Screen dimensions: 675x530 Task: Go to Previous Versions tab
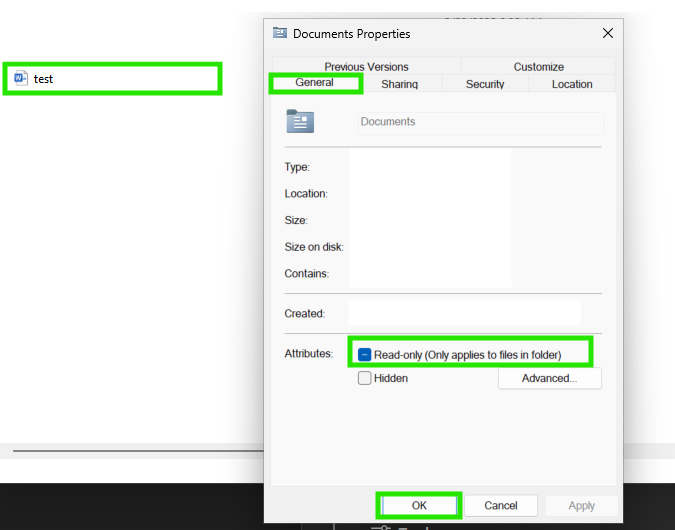pyautogui.click(x=366, y=67)
